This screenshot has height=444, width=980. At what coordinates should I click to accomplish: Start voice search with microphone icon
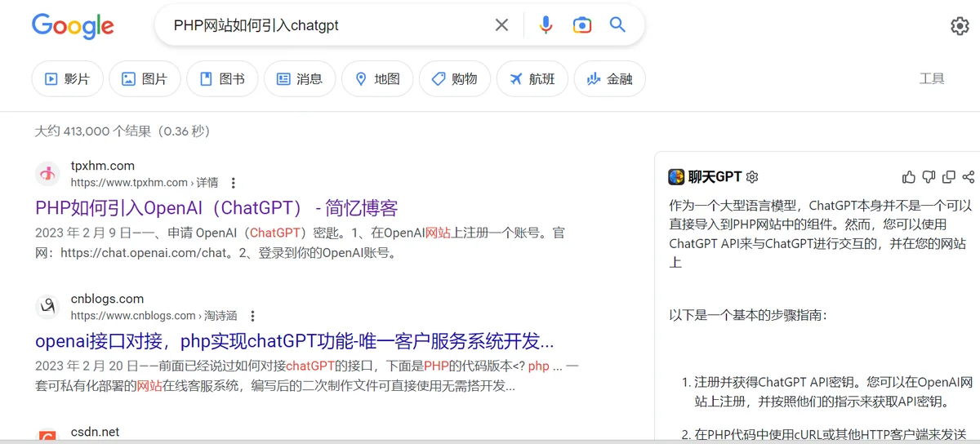coord(546,25)
